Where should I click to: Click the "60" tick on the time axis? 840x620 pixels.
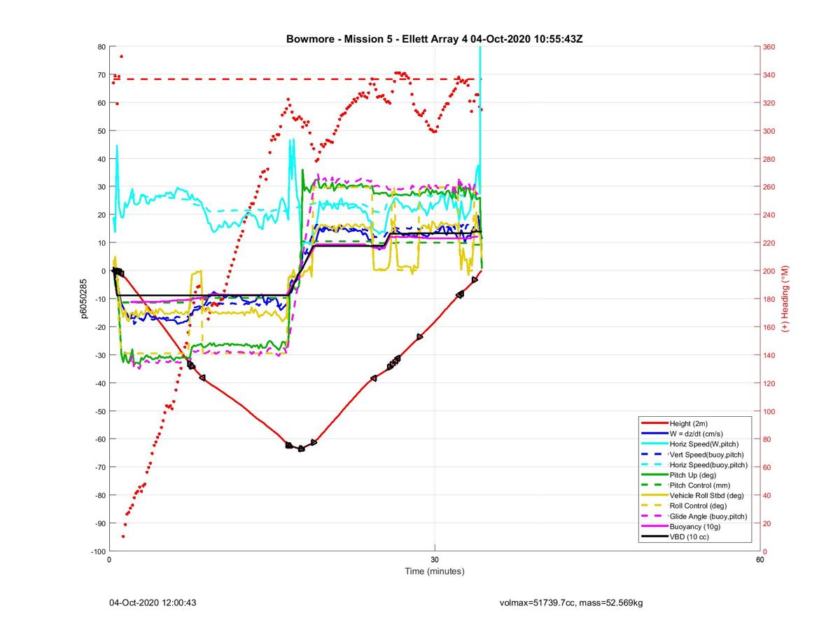pos(760,560)
